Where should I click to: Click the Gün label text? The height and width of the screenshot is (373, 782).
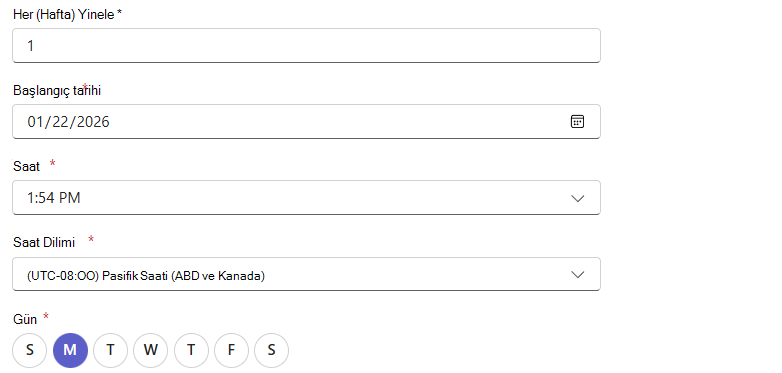tap(25, 319)
